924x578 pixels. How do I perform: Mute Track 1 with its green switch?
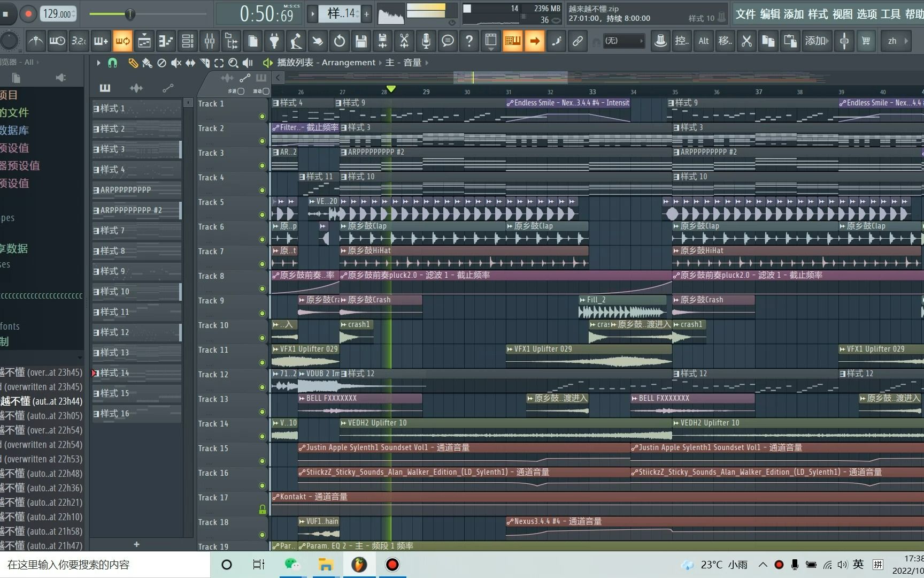262,116
